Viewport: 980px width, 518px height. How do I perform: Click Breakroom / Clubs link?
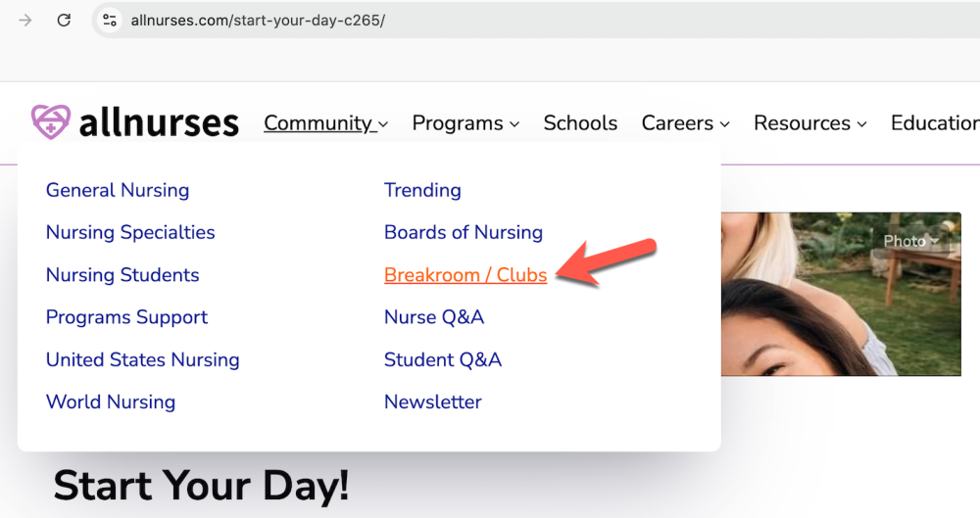[465, 275]
